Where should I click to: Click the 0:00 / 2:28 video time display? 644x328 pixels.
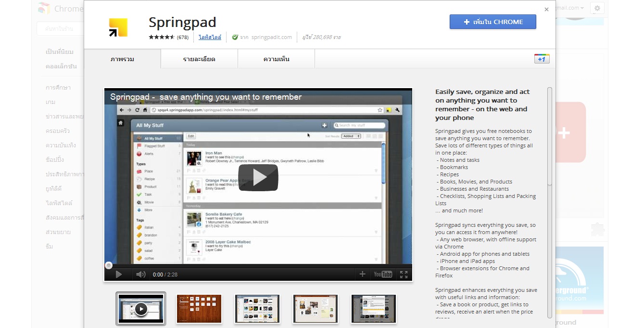click(x=165, y=275)
